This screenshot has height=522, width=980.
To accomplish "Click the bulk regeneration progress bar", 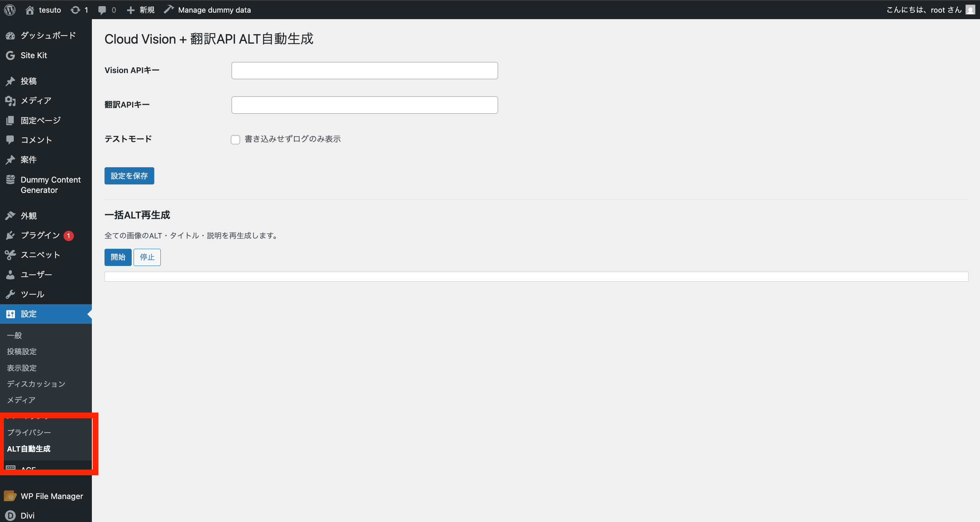I will (536, 276).
